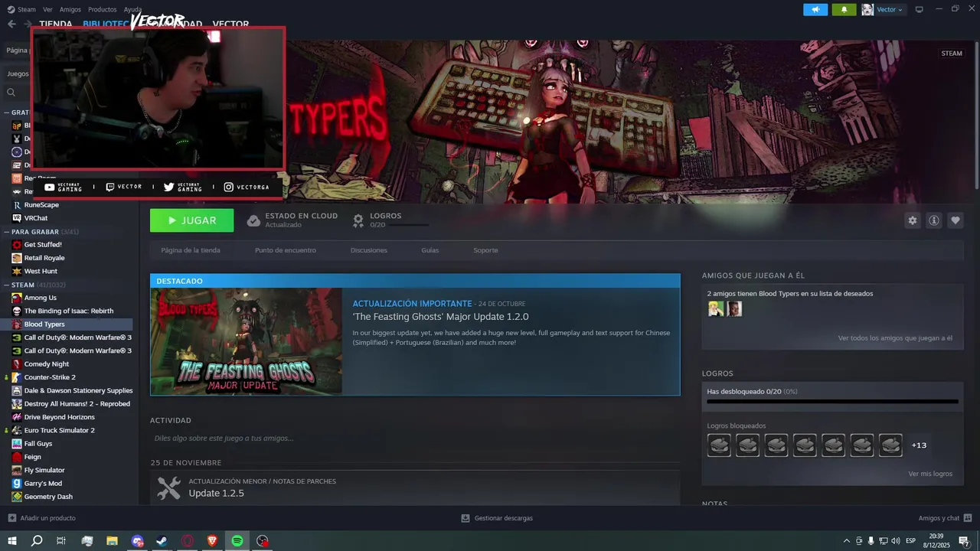Open Spotify from the Windows taskbar
980x551 pixels.
click(x=237, y=540)
